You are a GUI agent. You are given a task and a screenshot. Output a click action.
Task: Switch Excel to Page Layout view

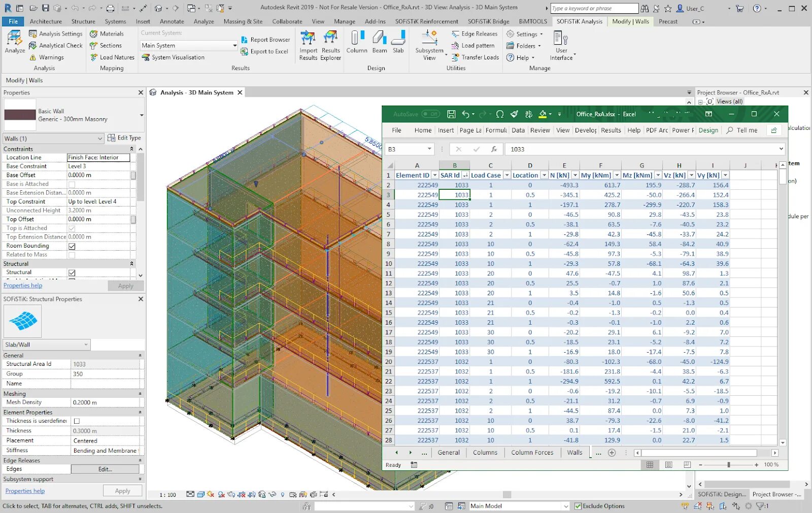point(668,465)
